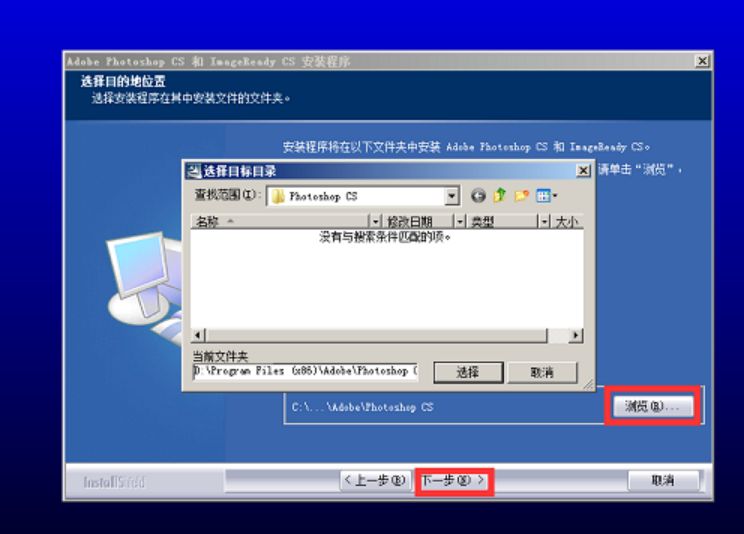
Task: Click the back navigation icon in folder dialog
Action: pos(478,196)
